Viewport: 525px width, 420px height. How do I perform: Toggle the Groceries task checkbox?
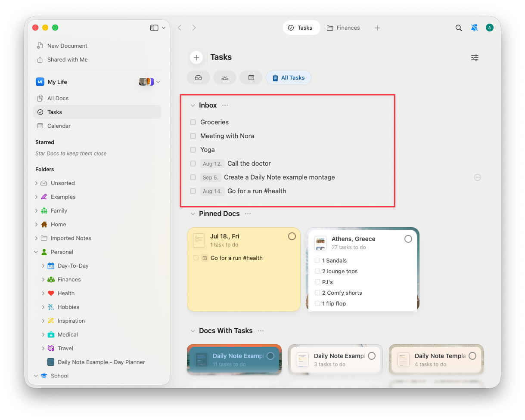click(x=193, y=122)
